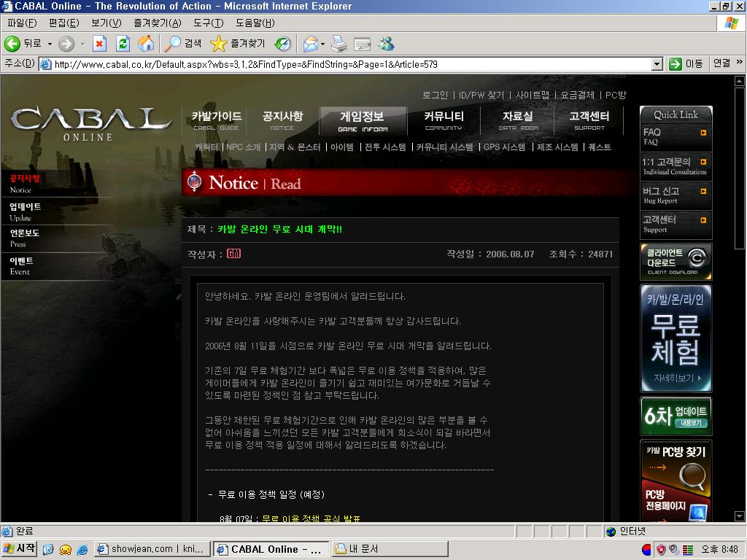Open the 자료실 navigation tab

pos(518,120)
